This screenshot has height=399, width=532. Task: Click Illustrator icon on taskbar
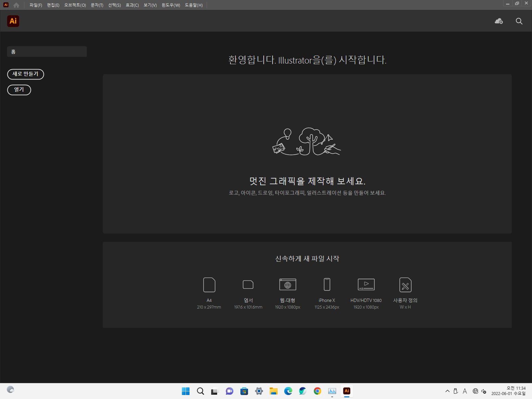pyautogui.click(x=347, y=391)
